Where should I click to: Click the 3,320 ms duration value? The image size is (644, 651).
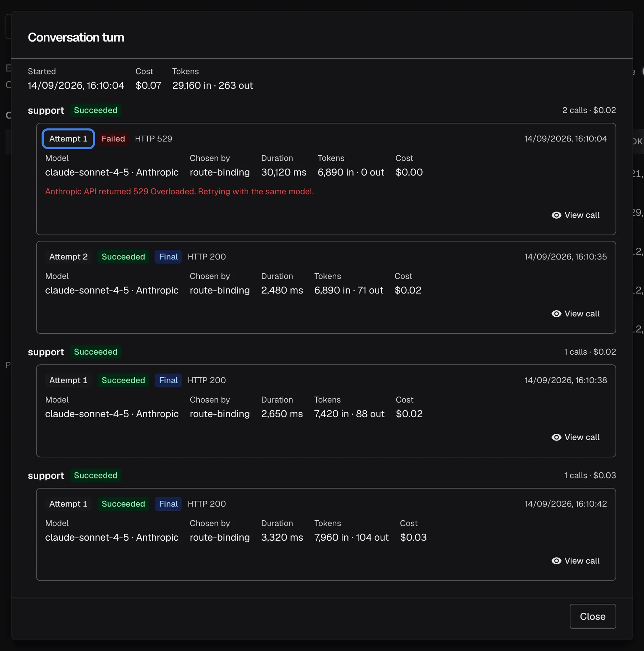tap(282, 537)
